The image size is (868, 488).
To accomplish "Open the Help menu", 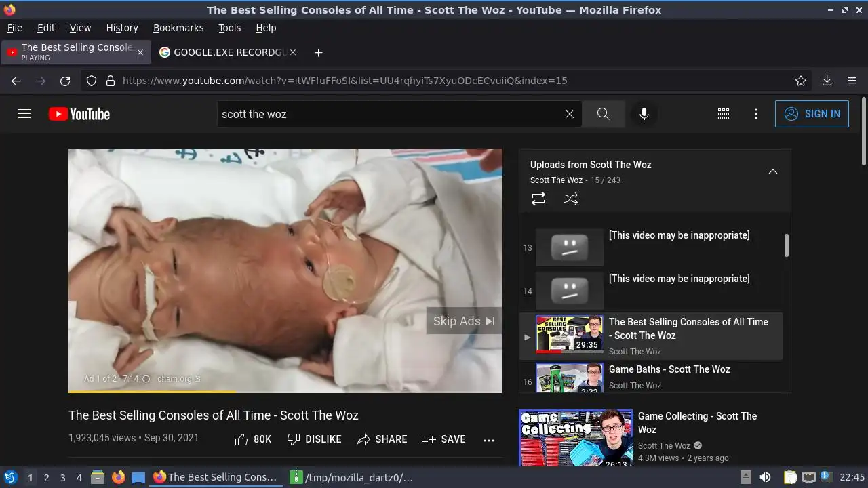I will 266,28.
